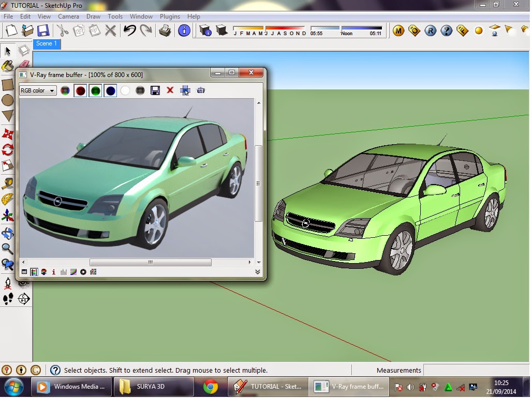
Task: Toggle the green channel in the frame buffer
Action: (x=94, y=90)
